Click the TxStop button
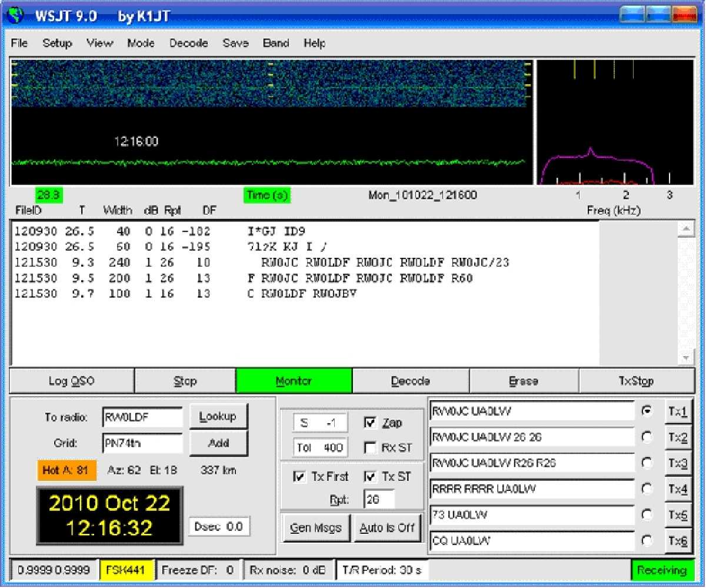This screenshot has width=706, height=588. [x=636, y=381]
